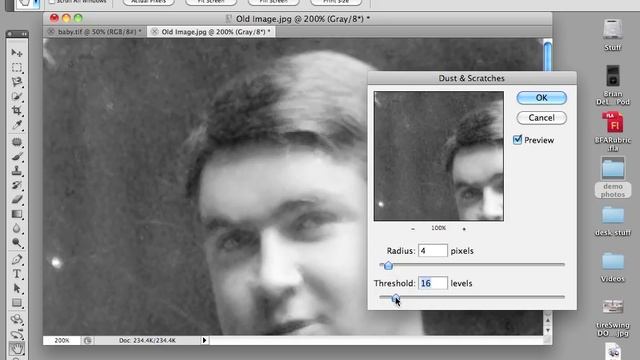Select the Brush tool
The image size is (640, 360).
coord(17,157)
